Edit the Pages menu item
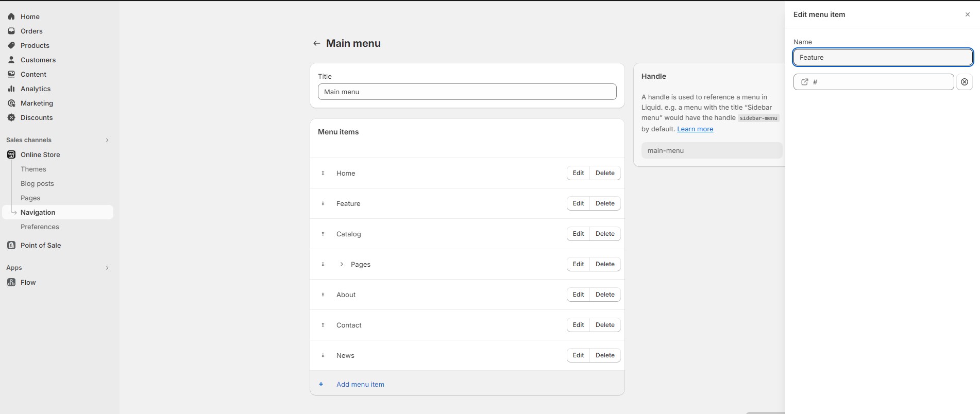This screenshot has height=414, width=980. click(578, 264)
